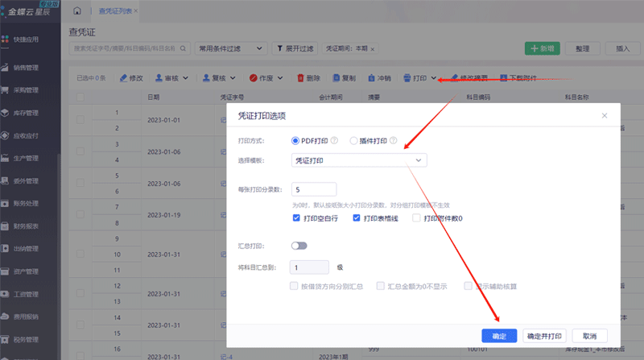This screenshot has height=360, width=644.
Task: Click 取消 button in dialog
Action: pos(590,336)
